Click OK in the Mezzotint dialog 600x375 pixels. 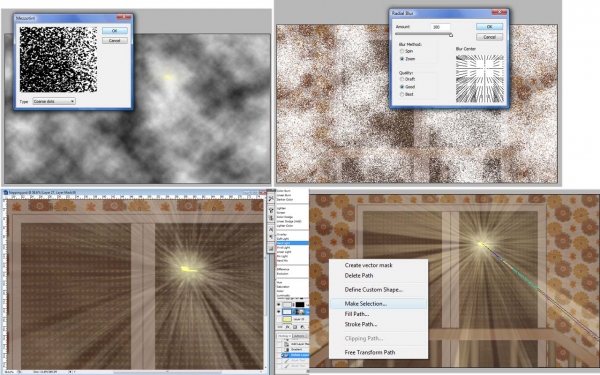(x=115, y=31)
